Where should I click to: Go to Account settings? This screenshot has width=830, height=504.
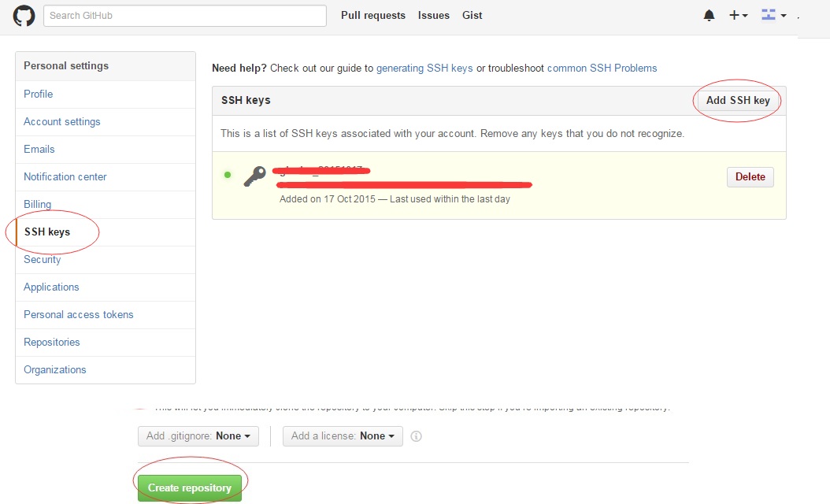106,122
